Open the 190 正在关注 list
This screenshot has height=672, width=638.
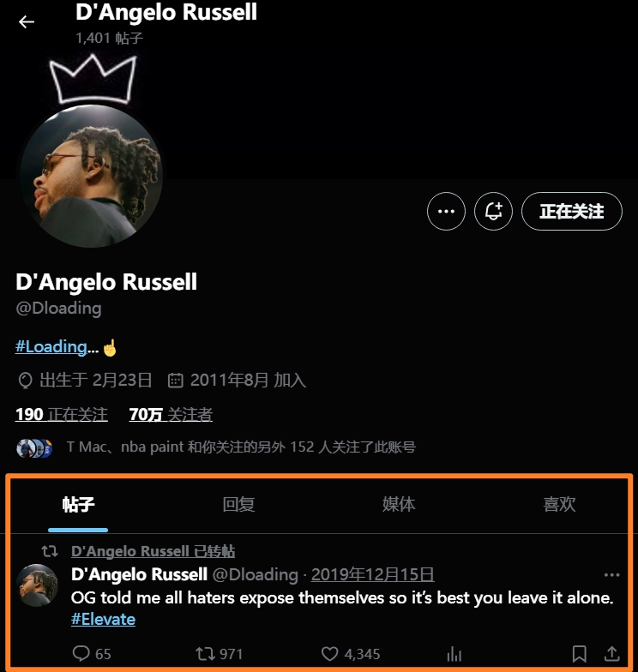[x=62, y=415]
